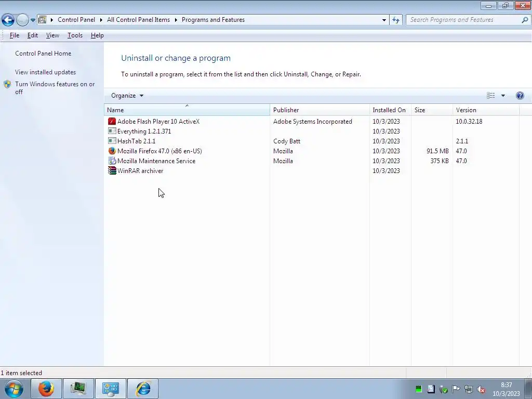Click the Control Panel taskbar button
Screen dimensions: 532x399
pos(111,389)
